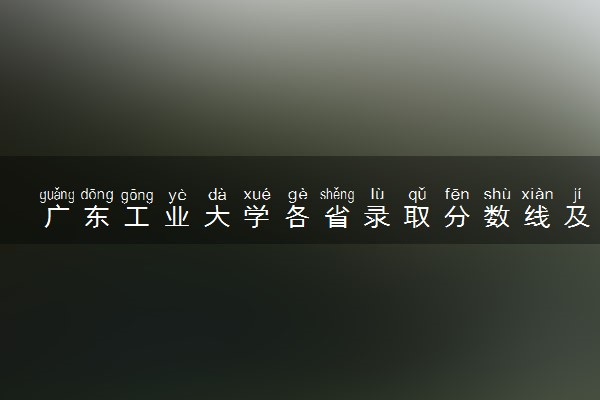Click the pinyin label fēn

457,194
